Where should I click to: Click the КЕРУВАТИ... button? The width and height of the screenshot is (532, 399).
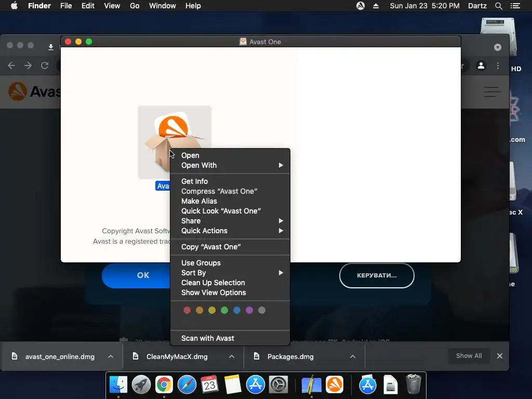click(377, 275)
